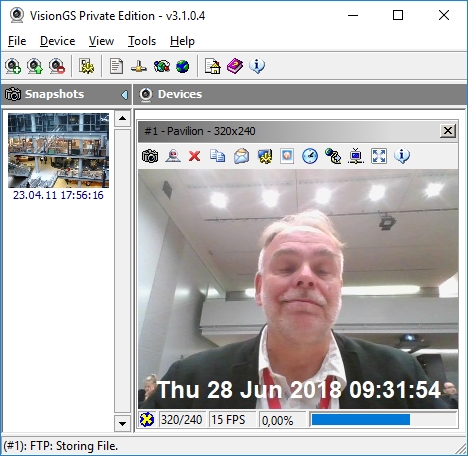Open the Tools menu
The image size is (468, 456).
click(142, 41)
